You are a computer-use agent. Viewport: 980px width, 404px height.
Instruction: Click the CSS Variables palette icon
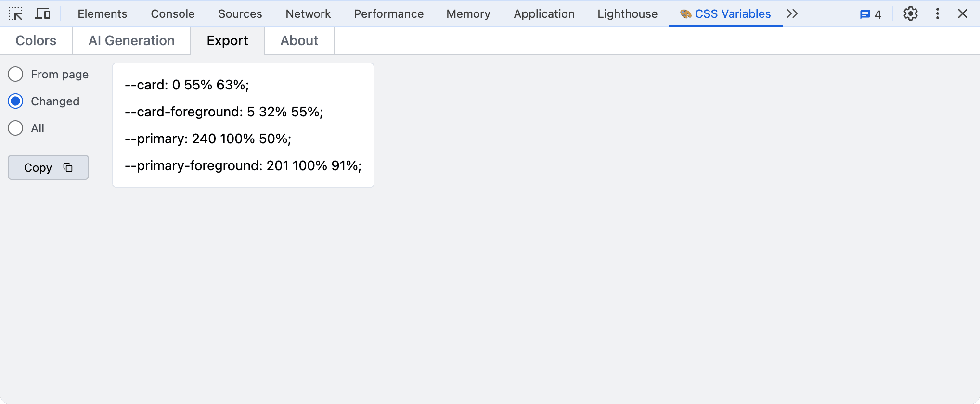[685, 14]
